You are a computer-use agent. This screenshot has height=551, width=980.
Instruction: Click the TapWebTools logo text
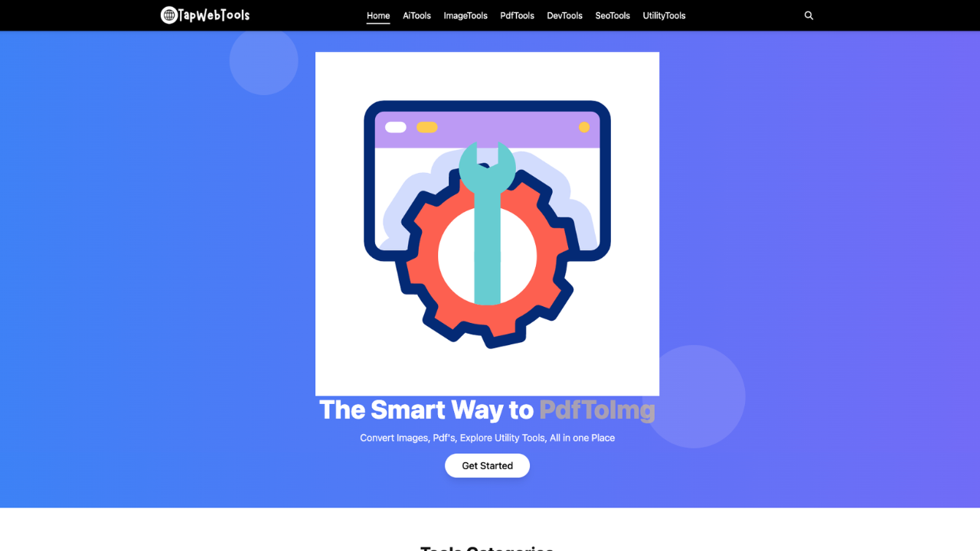(214, 15)
